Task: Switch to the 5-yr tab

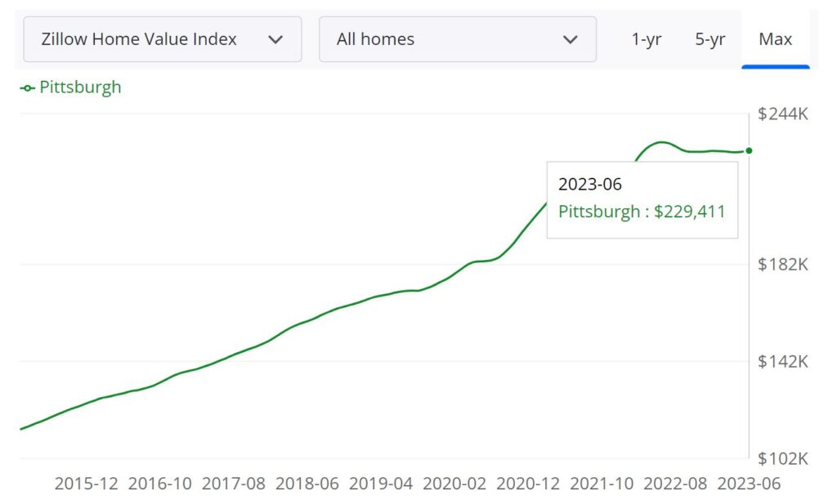Action: (x=709, y=38)
